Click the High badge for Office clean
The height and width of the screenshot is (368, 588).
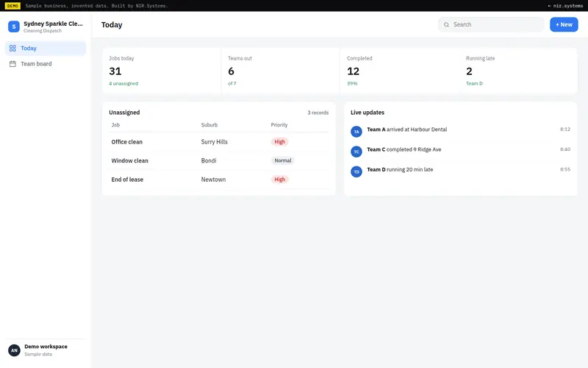pyautogui.click(x=279, y=142)
